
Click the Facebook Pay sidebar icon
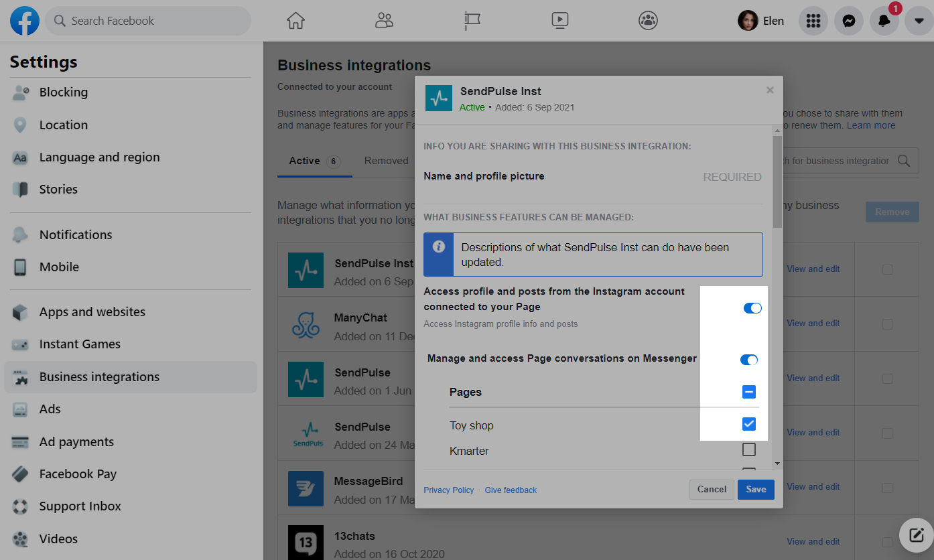pyautogui.click(x=20, y=474)
